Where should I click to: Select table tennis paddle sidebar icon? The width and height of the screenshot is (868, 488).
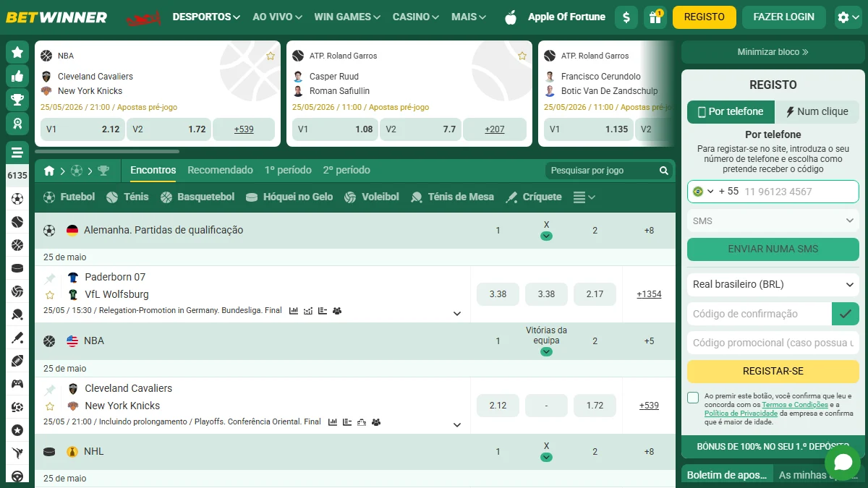coord(17,314)
